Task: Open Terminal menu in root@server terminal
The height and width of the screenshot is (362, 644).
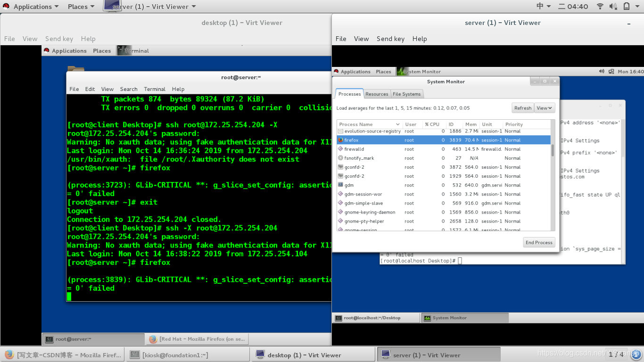Action: [x=155, y=89]
